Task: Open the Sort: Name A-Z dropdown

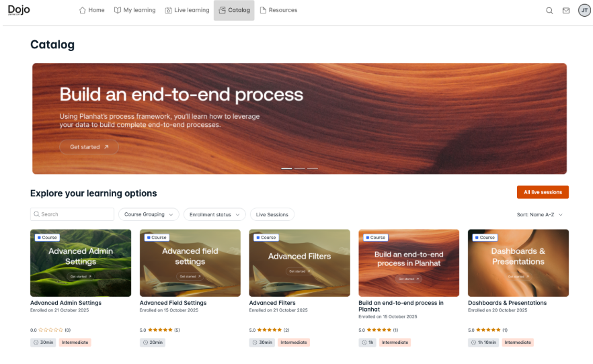Action: pyautogui.click(x=540, y=214)
